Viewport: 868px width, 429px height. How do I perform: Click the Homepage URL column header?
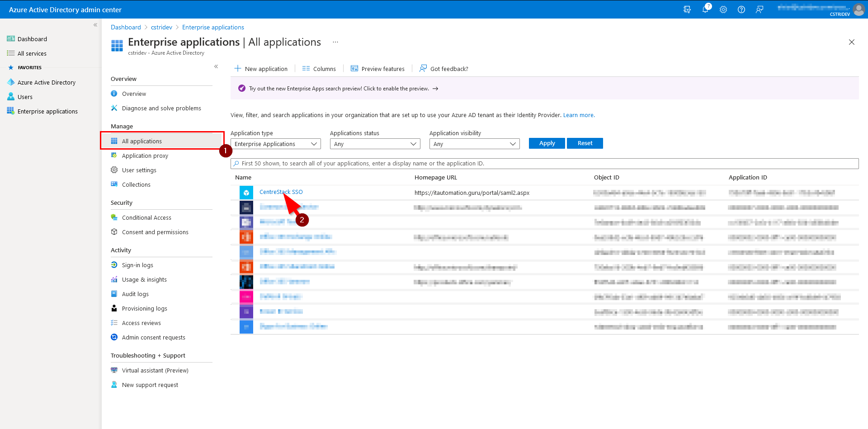(436, 178)
